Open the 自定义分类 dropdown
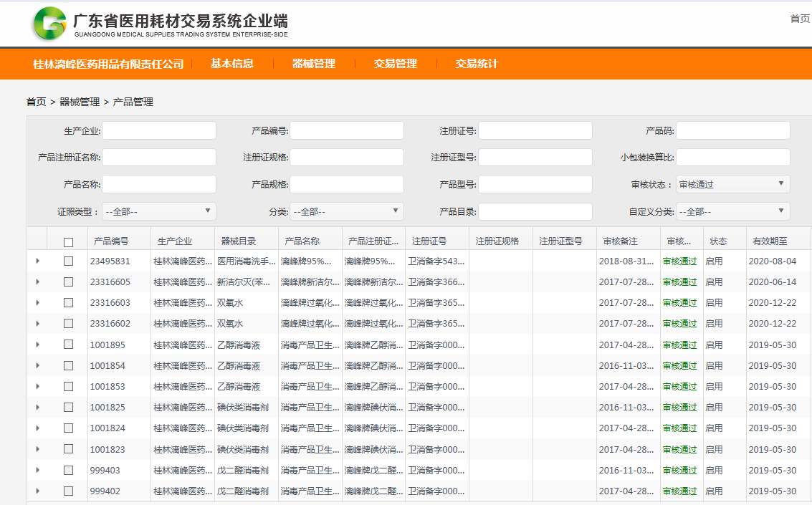Image resolution: width=812 pixels, height=505 pixels. tap(733, 211)
